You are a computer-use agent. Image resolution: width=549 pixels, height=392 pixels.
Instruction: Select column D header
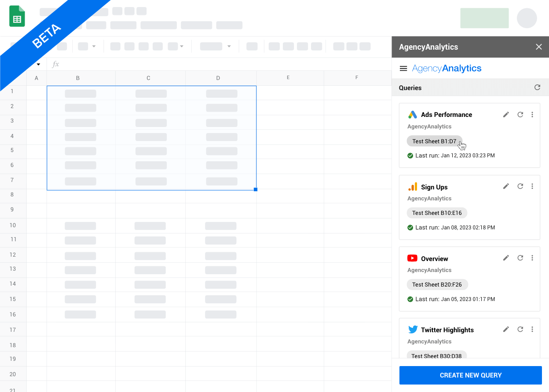click(x=221, y=78)
